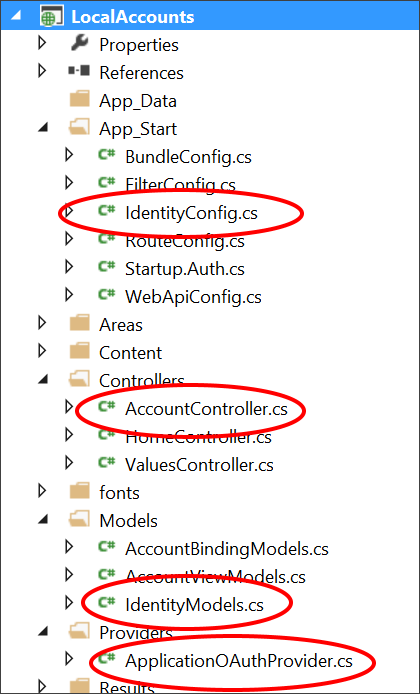Image resolution: width=420 pixels, height=694 pixels.
Task: Click the fonts folder icon
Action: [80, 491]
